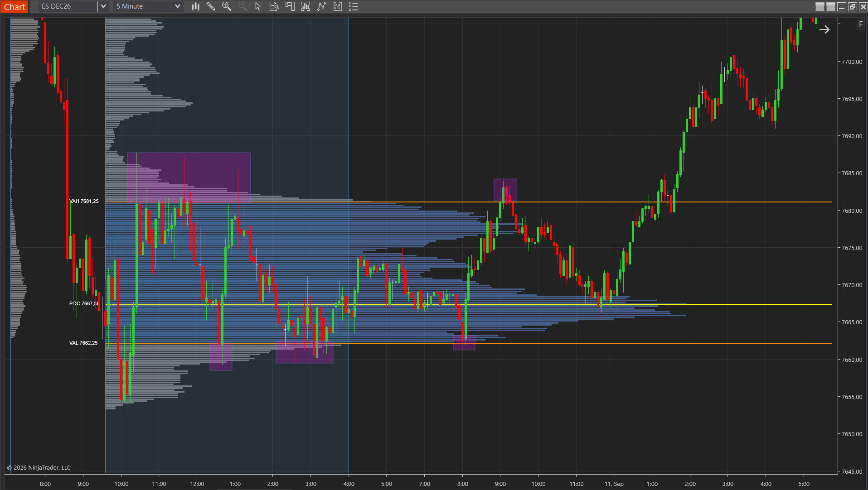Click the ES DEC26 instrument field

(x=68, y=6)
